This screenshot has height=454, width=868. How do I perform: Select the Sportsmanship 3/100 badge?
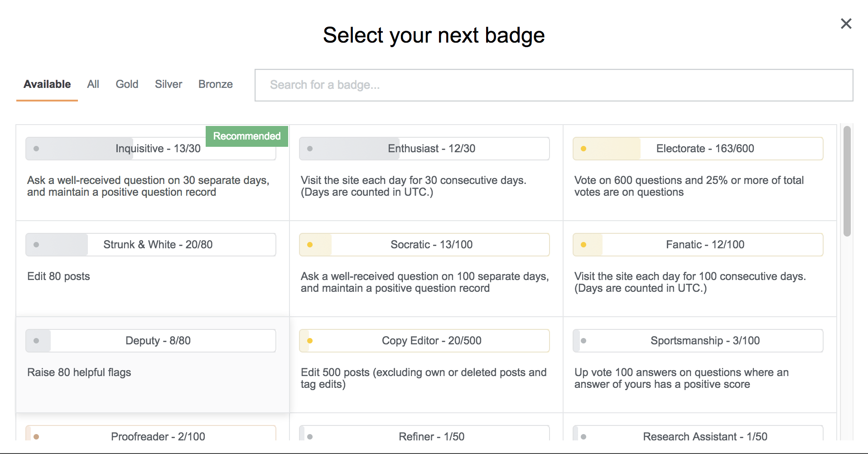(x=698, y=341)
